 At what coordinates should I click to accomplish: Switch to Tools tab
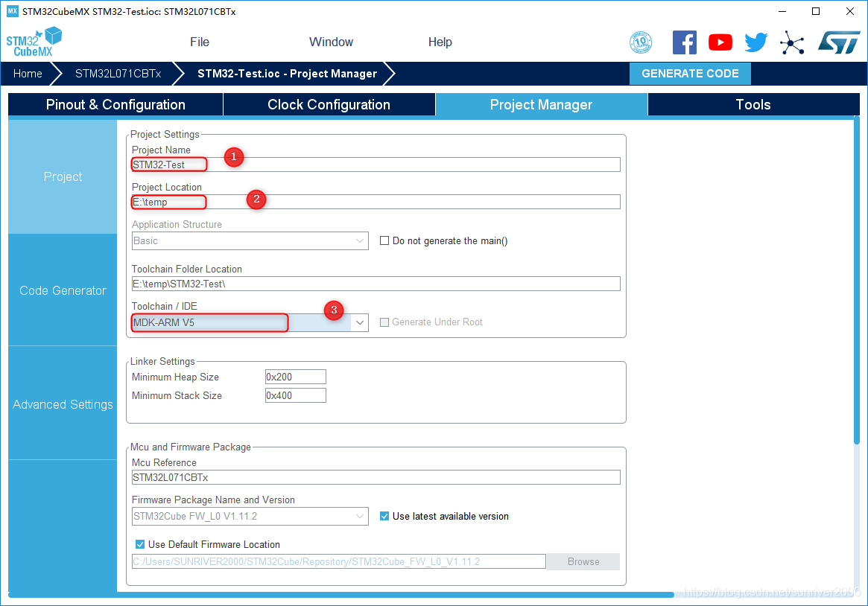pos(753,104)
